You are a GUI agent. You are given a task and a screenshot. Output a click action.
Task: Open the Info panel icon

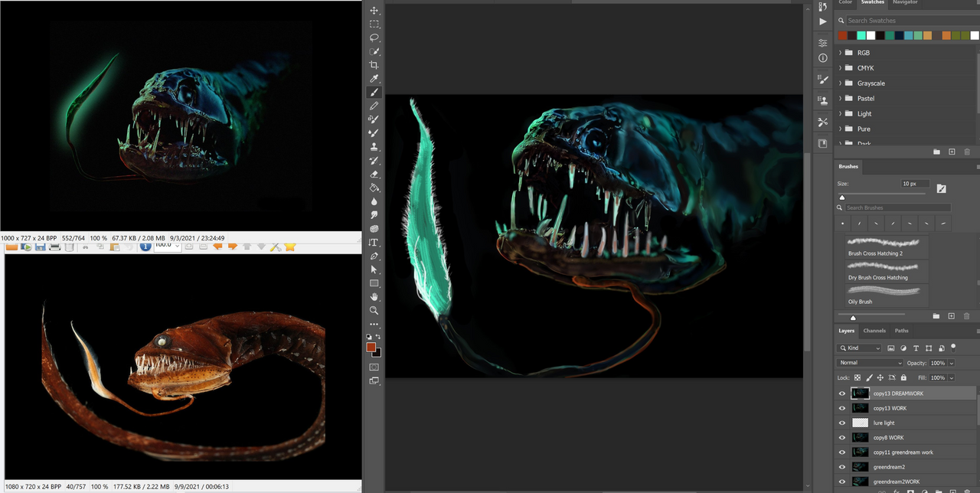(823, 58)
